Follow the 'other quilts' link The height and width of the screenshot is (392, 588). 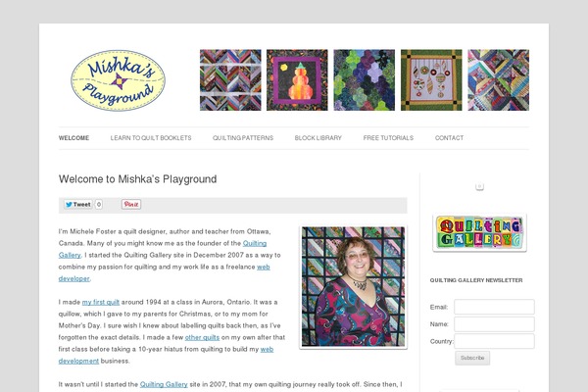coord(202,337)
